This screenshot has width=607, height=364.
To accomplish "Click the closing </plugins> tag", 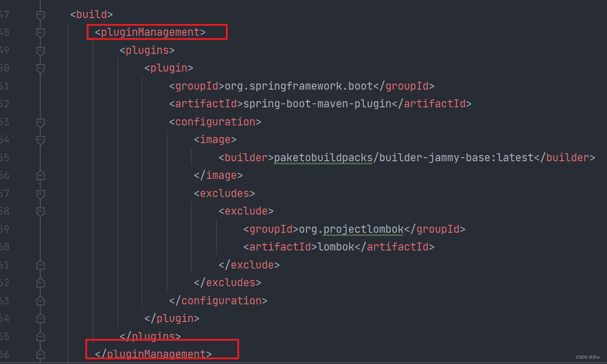I will [150, 336].
